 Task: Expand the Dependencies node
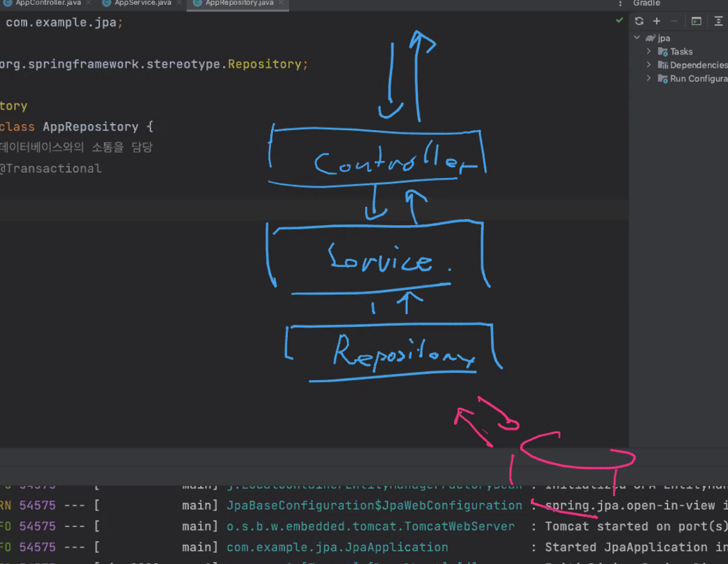649,65
